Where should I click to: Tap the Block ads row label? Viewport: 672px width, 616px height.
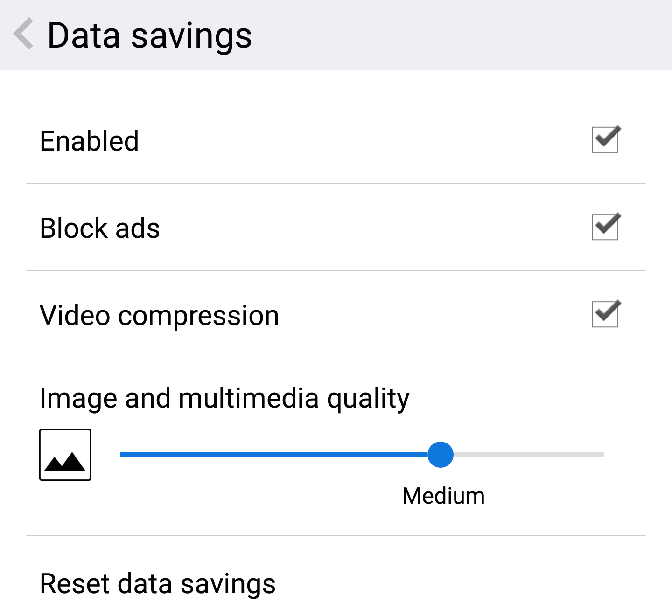100,228
